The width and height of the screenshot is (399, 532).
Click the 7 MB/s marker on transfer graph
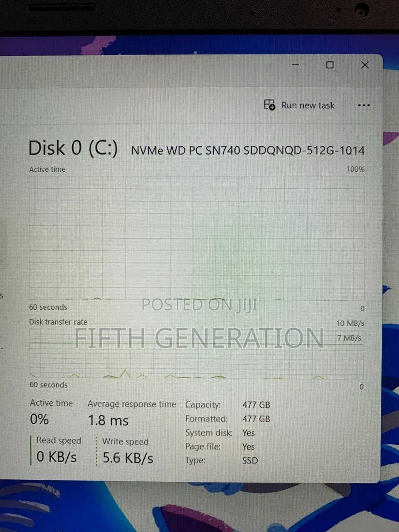(349, 338)
